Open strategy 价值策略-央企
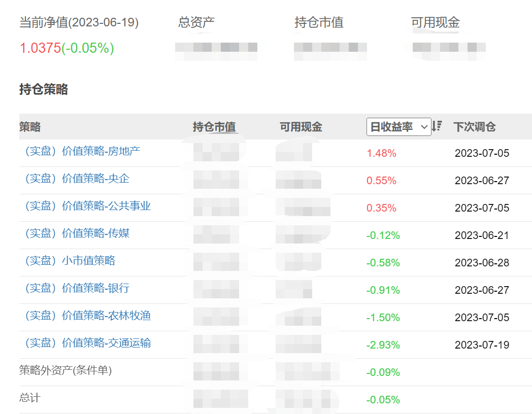 (77, 179)
